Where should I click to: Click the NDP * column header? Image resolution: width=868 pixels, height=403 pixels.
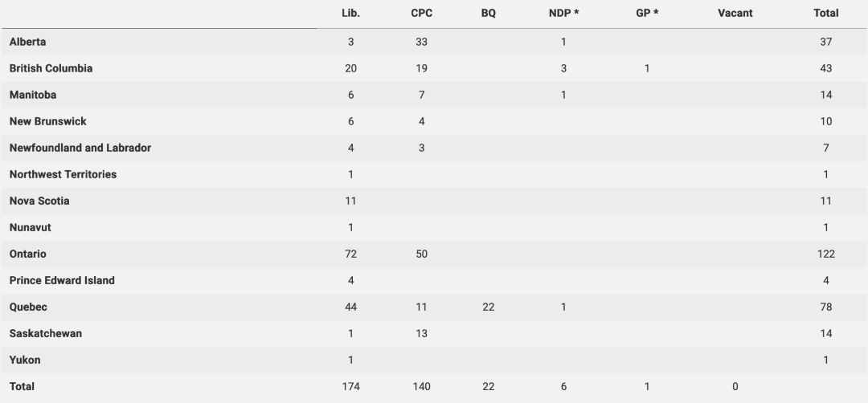point(563,13)
